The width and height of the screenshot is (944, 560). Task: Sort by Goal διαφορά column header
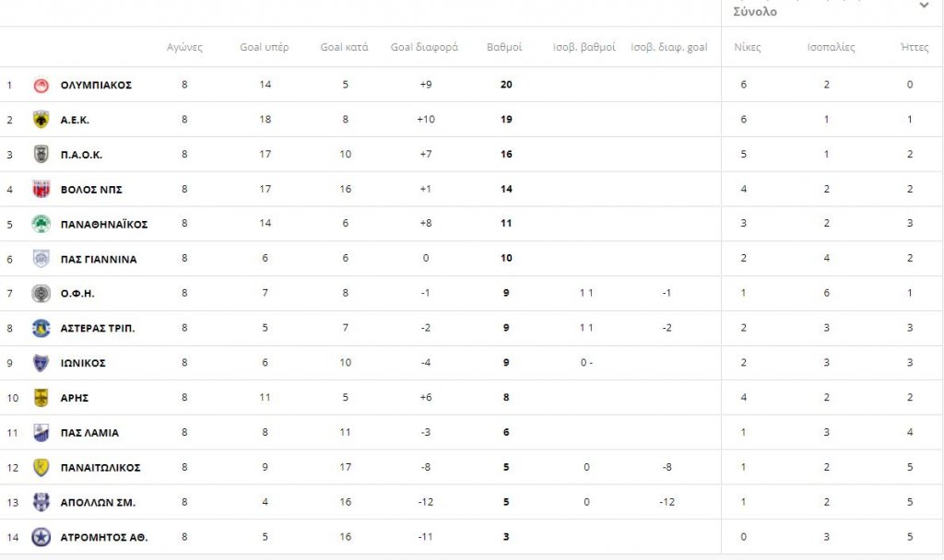coord(424,47)
